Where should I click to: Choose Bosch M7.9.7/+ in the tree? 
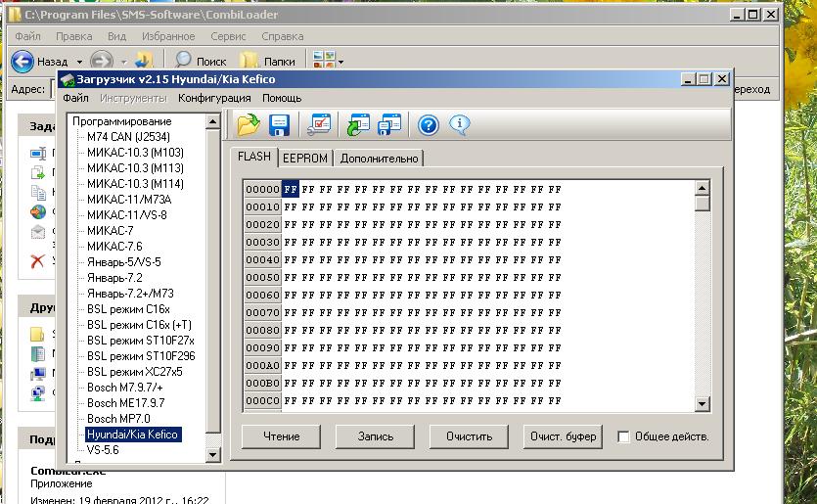124,388
